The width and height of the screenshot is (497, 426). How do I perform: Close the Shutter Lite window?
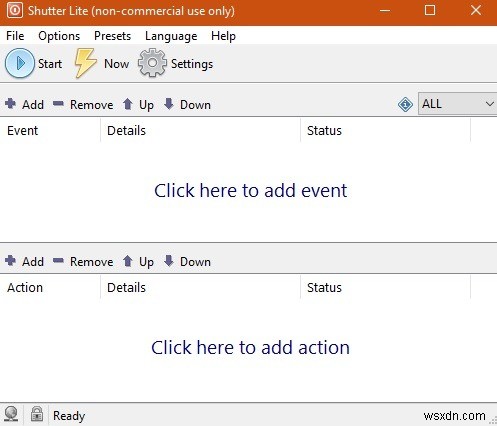[x=476, y=10]
